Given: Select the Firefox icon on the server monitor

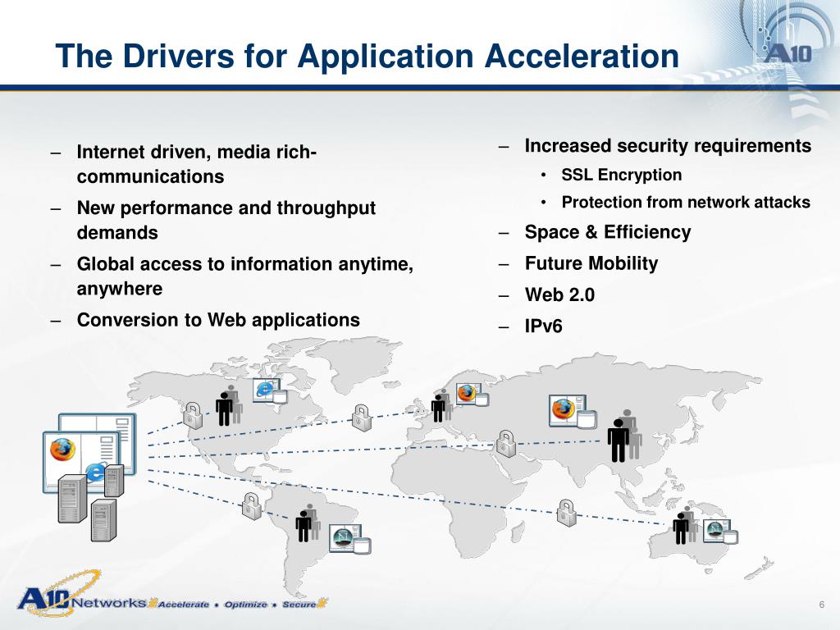Looking at the screenshot, I should 62,450.
